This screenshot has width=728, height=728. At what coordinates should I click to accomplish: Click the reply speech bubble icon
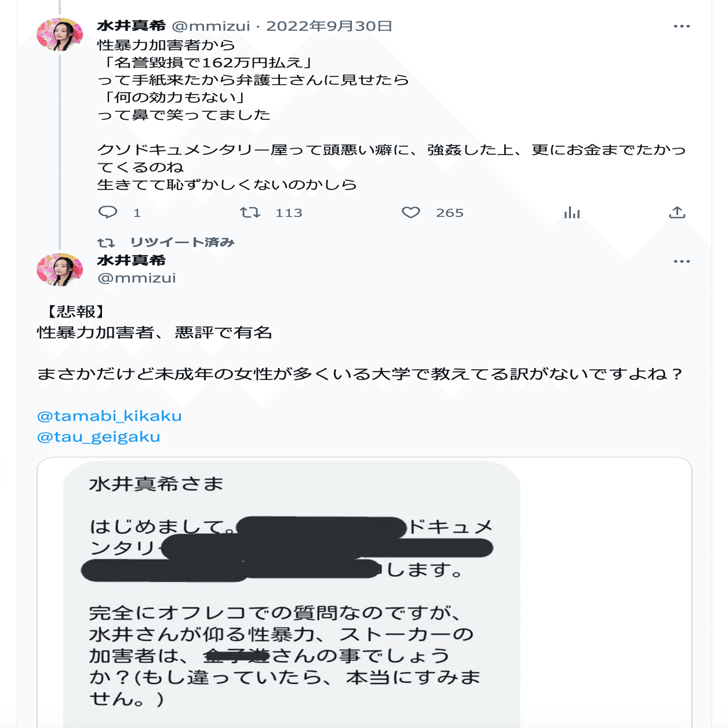tap(108, 212)
